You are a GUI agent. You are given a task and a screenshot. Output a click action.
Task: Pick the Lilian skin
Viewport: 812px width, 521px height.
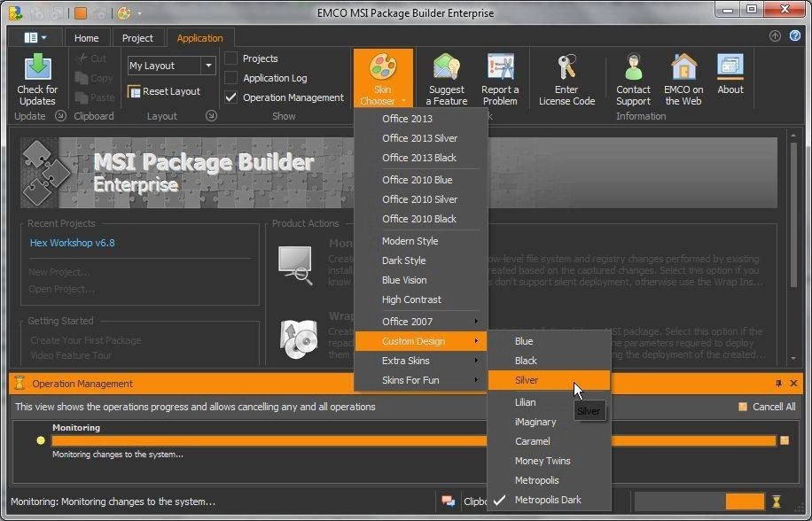pos(549,402)
